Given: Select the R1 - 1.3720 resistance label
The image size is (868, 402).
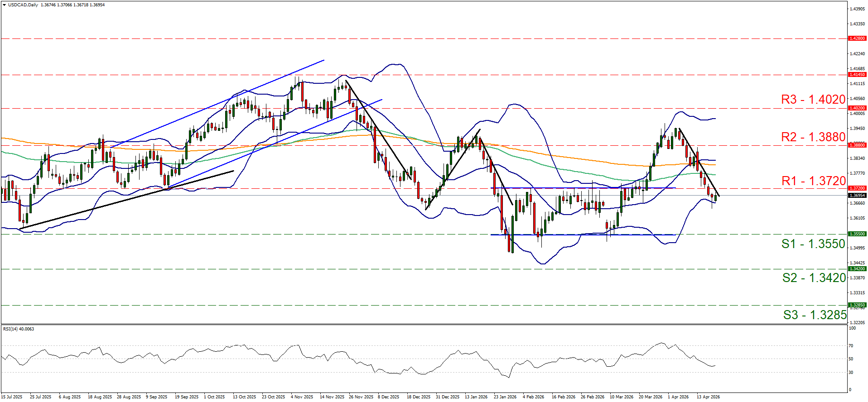Looking at the screenshot, I should coord(813,181).
